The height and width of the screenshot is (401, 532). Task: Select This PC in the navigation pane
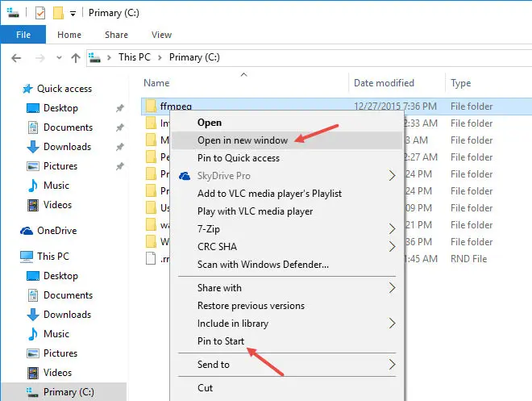[x=53, y=256]
